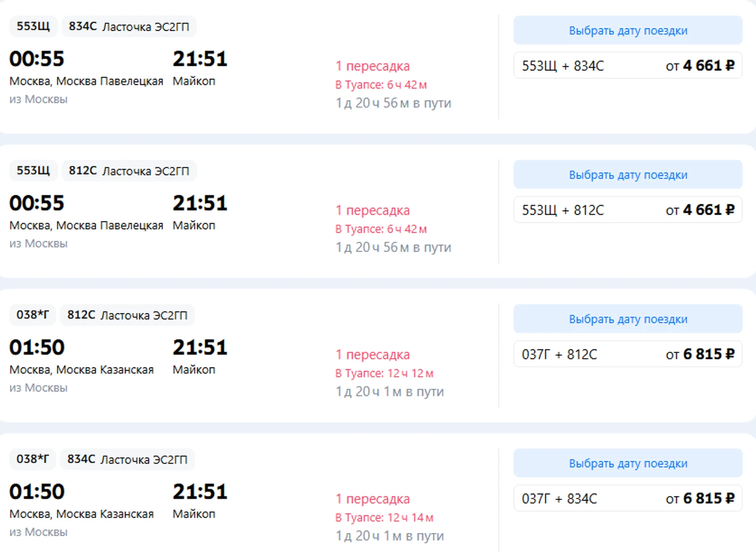Open 812С Ласточка badge beside 038*Г
The width and height of the screenshot is (756, 559).
pos(127,315)
